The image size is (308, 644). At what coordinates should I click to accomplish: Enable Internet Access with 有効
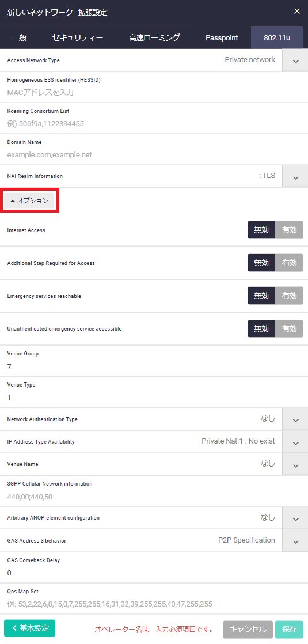click(x=289, y=230)
